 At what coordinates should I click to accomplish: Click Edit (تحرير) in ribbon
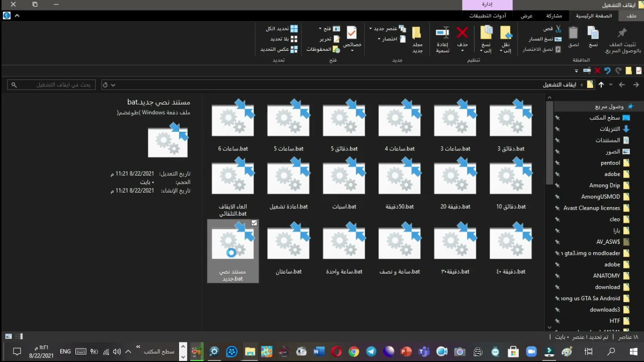330,39
